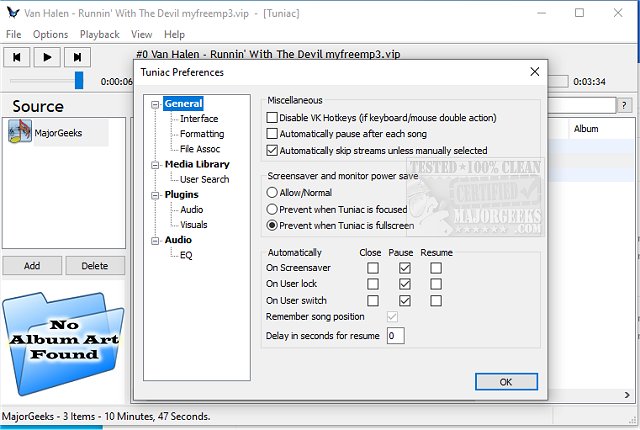The width and height of the screenshot is (640, 430).
Task: Open File Assoc preferences page
Action: 200,149
